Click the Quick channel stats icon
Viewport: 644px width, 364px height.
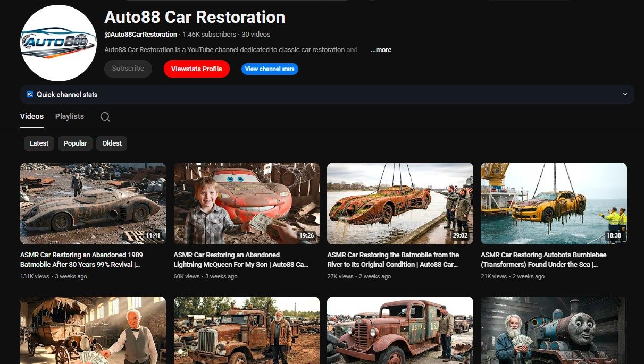point(30,95)
